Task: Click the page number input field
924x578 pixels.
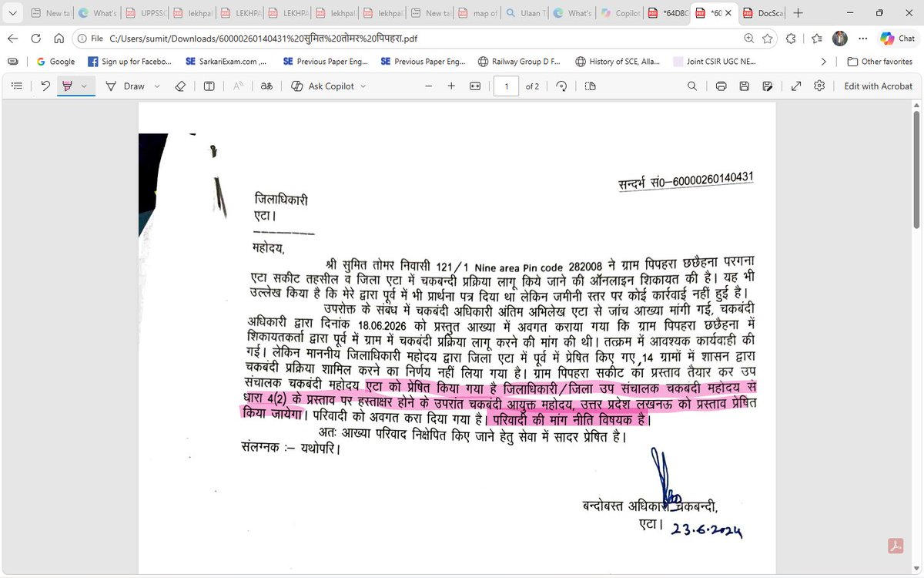Action: click(506, 86)
